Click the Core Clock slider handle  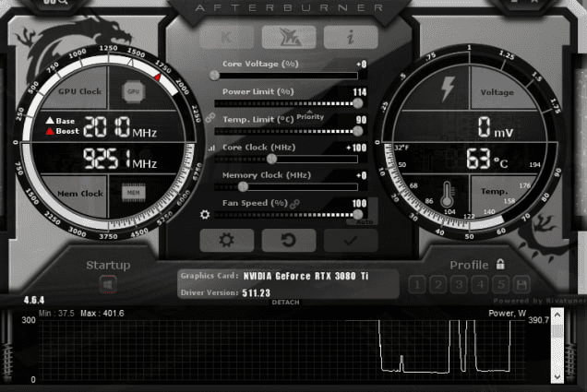[271, 159]
